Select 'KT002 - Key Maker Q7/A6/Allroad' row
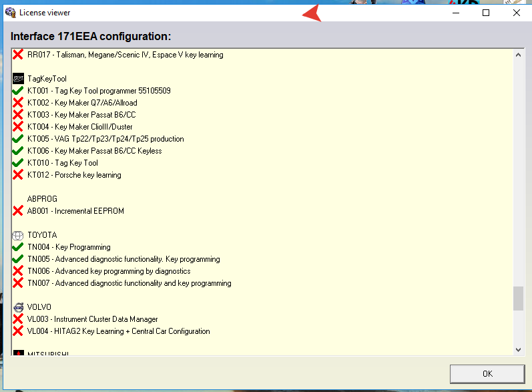The image size is (532, 392). click(x=82, y=103)
